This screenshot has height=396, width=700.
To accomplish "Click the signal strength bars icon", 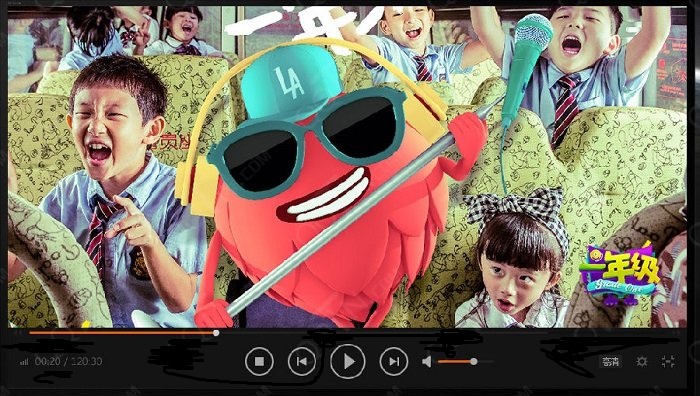I will click(24, 362).
